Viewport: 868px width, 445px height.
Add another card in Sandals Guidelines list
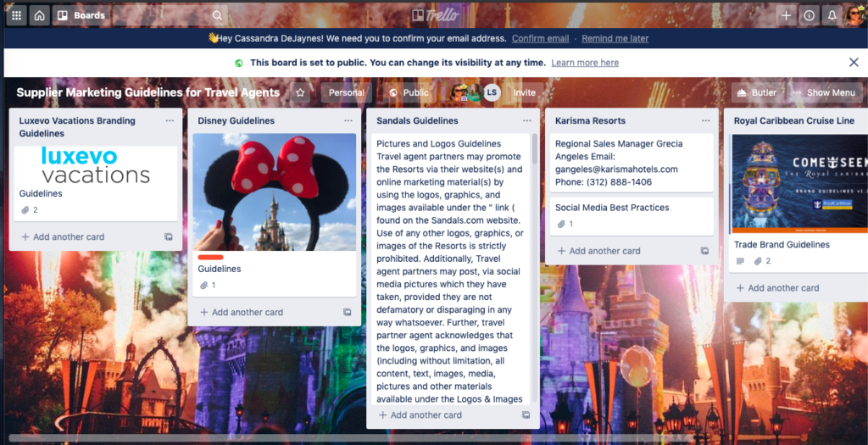click(420, 415)
